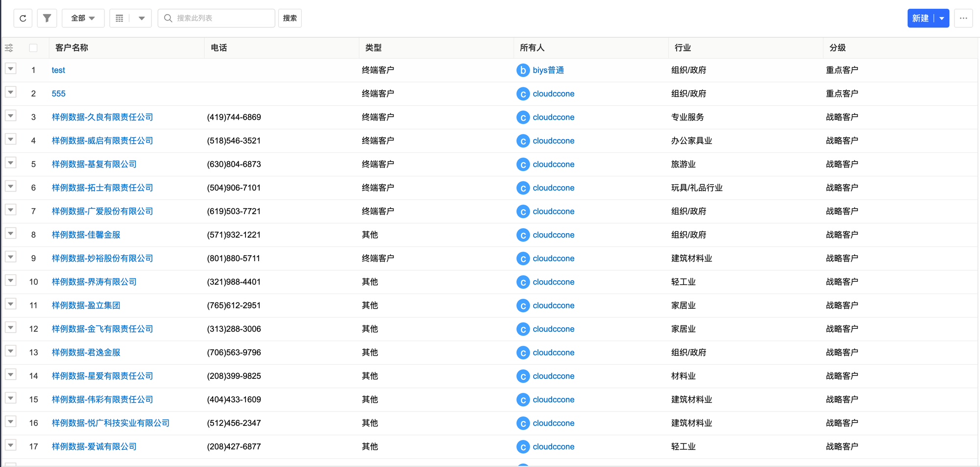Click the 新建 button
Screen dimensions: 980x467
[x=920, y=18]
